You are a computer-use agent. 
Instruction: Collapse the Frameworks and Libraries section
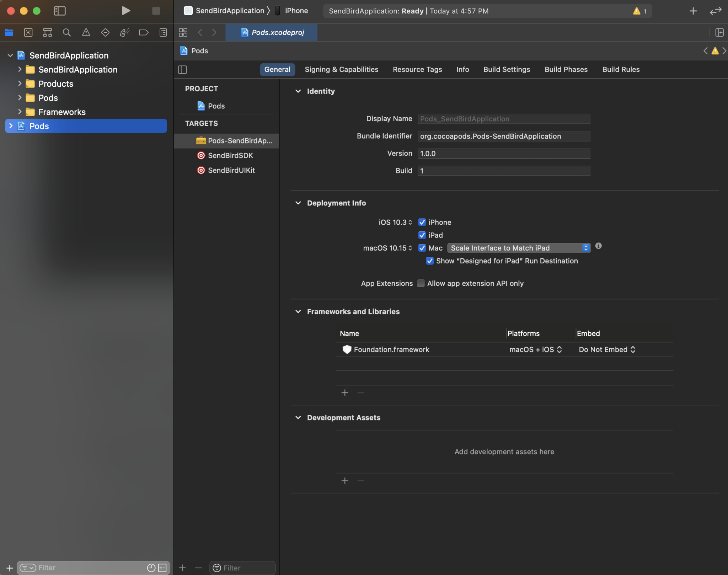298,312
